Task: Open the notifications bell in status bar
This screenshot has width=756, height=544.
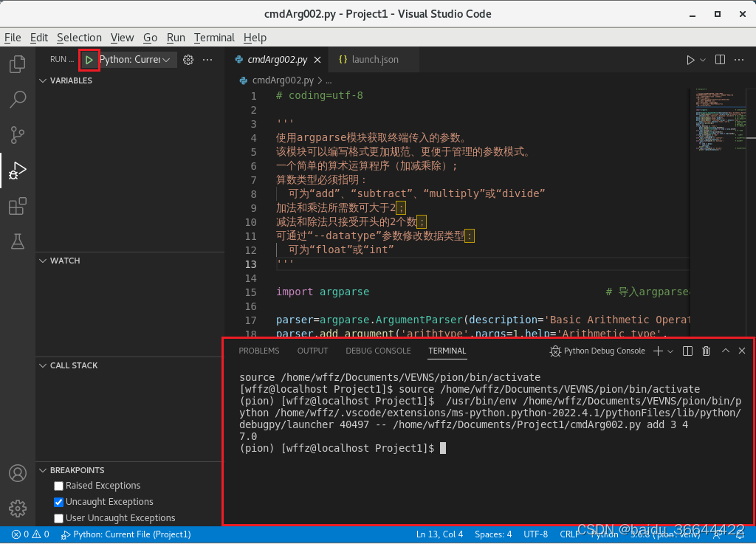Action: (740, 534)
